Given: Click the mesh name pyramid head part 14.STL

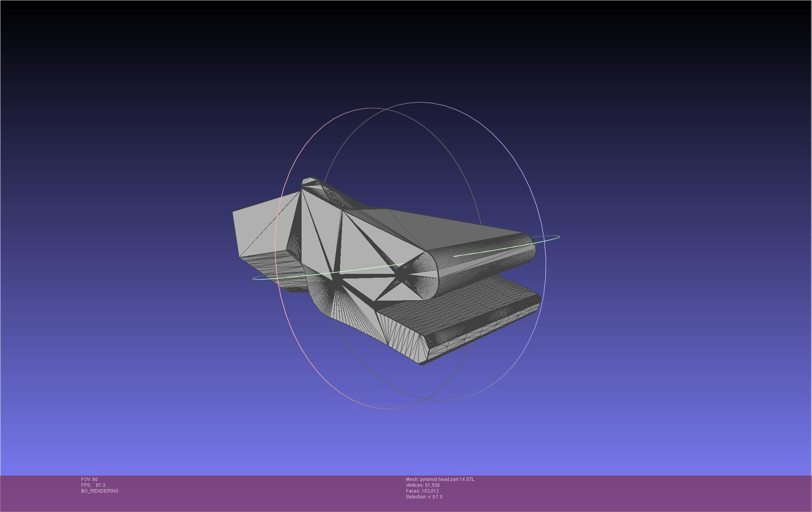Looking at the screenshot, I should point(440,479).
